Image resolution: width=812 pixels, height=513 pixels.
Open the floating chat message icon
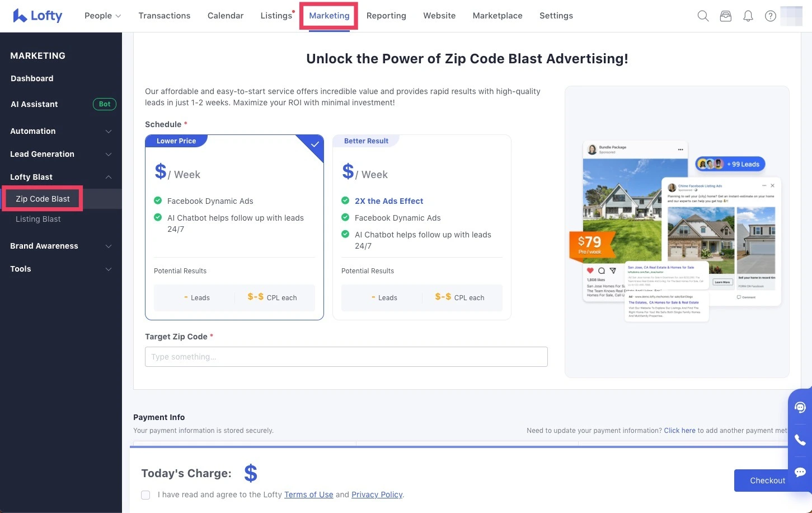click(x=800, y=472)
